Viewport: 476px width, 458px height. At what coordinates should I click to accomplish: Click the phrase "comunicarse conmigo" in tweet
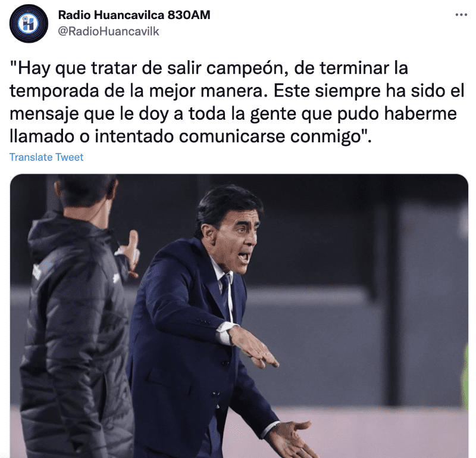tap(269, 136)
